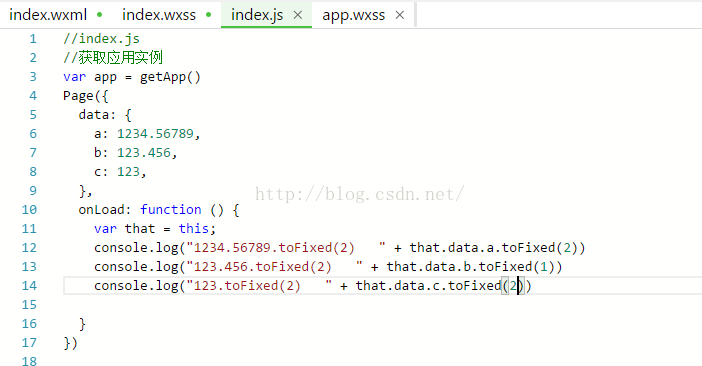
Task: Switch to the index.wxml tab
Action: (48, 15)
